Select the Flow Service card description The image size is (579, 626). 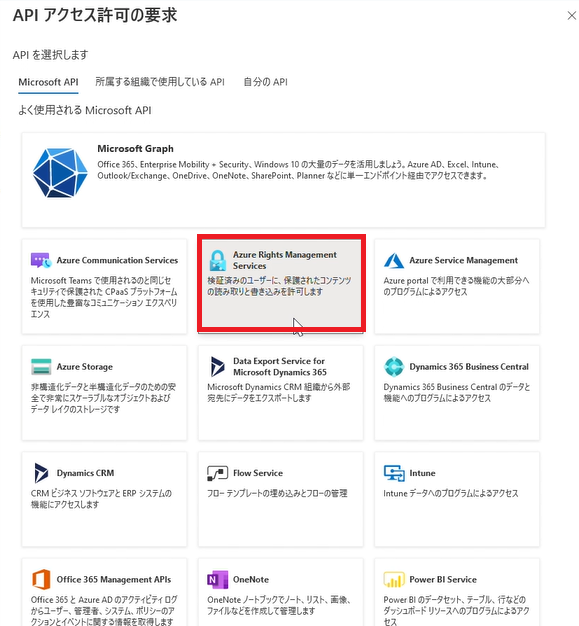tap(277, 493)
